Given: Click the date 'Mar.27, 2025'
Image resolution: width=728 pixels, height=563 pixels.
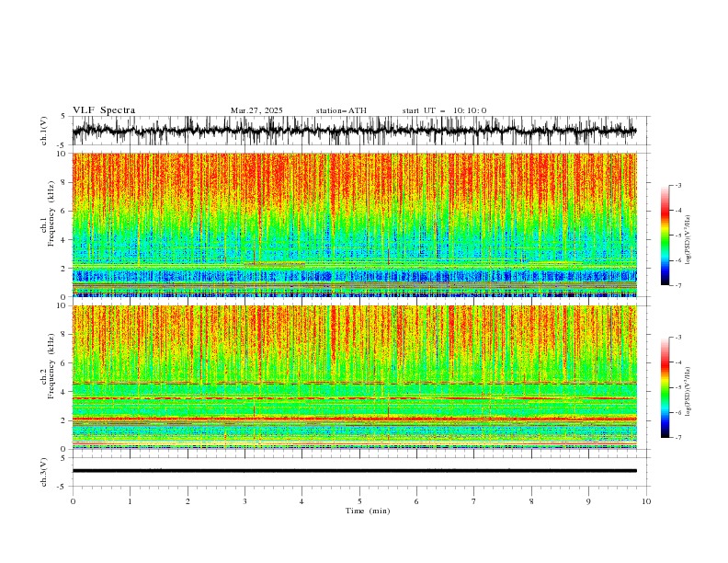Looking at the screenshot, I should pyautogui.click(x=256, y=110).
